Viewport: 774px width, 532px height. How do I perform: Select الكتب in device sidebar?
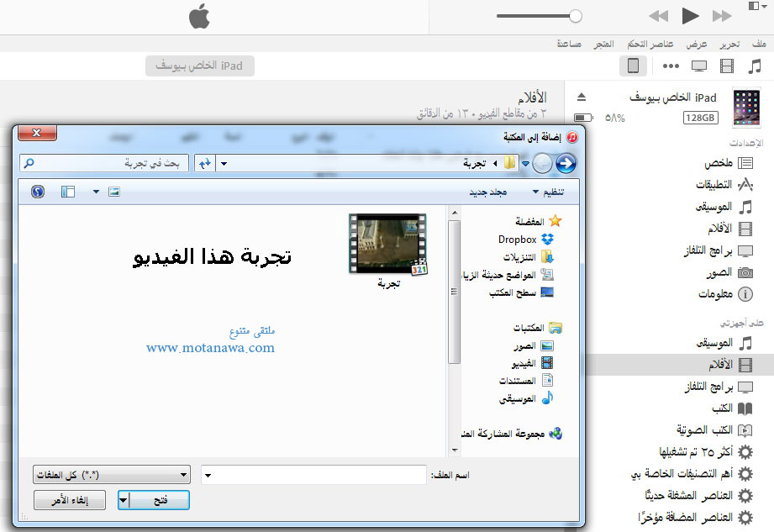click(732, 408)
